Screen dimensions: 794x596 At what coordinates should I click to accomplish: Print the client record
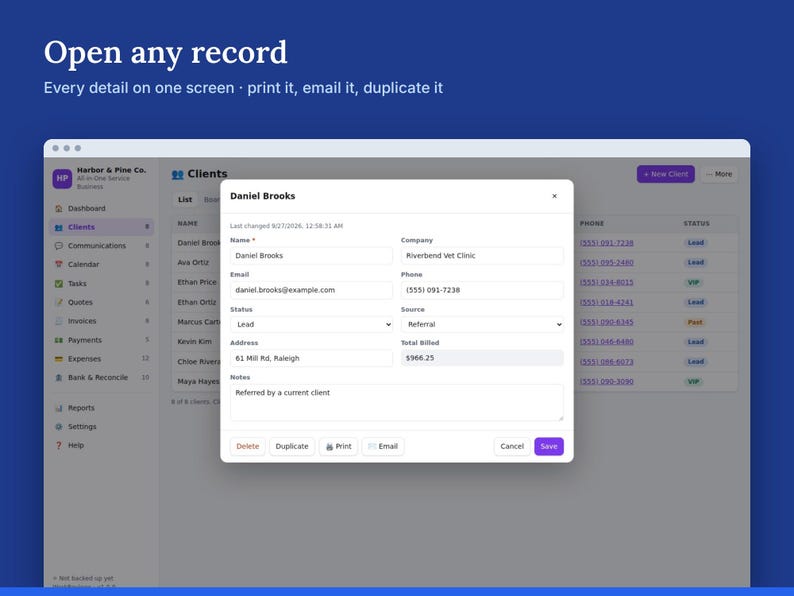338,446
